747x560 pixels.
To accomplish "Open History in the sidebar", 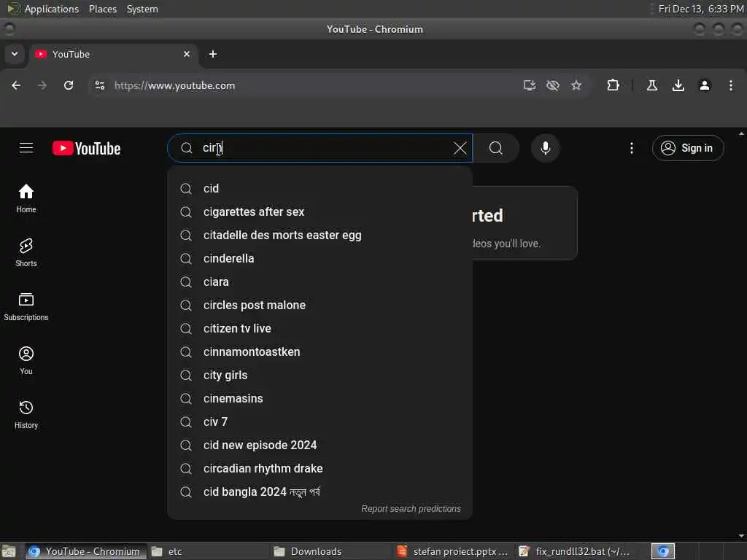I will 26,414.
